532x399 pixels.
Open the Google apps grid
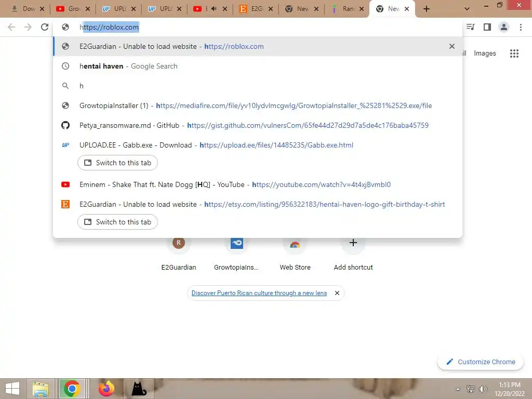click(x=514, y=54)
